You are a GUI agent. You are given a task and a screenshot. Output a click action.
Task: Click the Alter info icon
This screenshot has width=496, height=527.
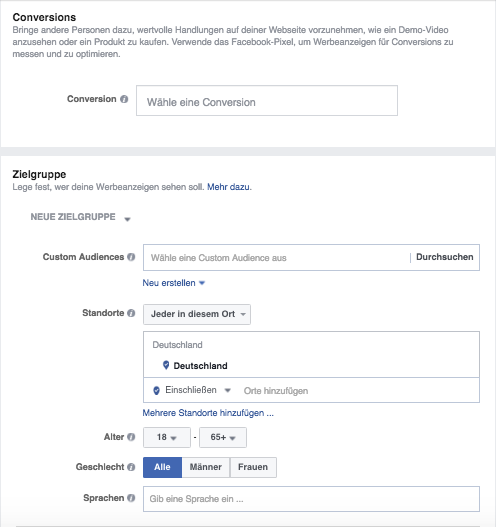pyautogui.click(x=131, y=437)
